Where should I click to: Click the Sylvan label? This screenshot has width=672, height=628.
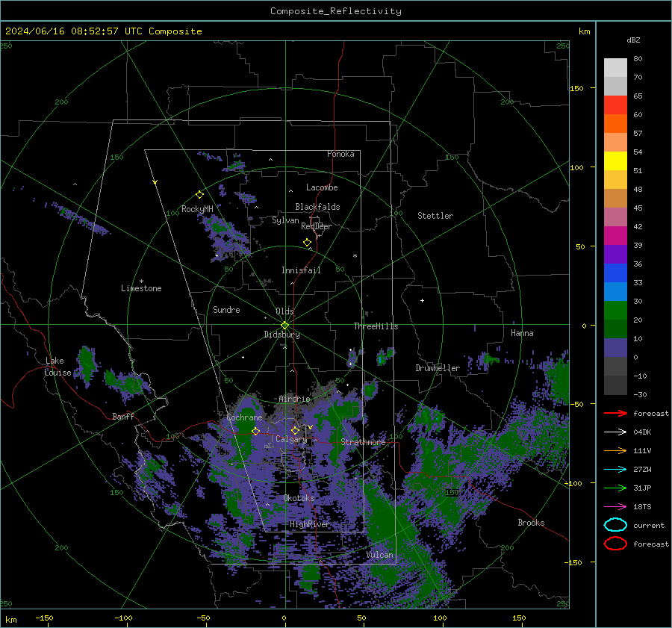click(285, 220)
